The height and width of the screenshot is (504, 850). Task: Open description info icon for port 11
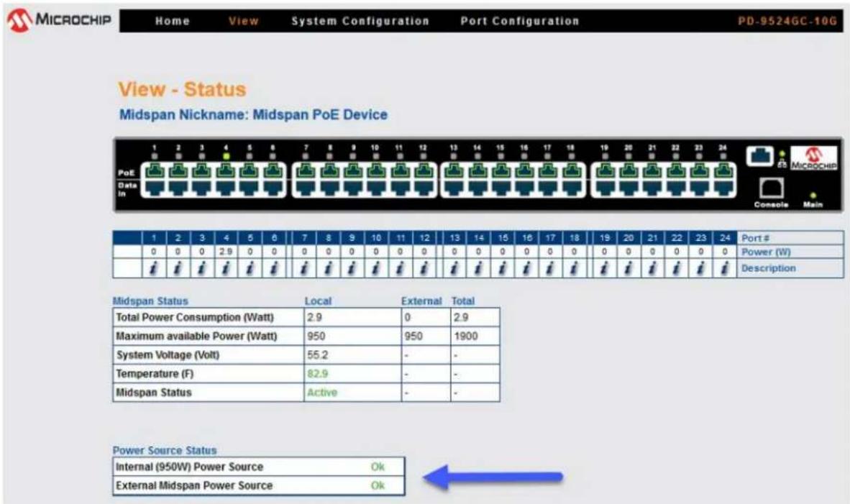(400, 268)
